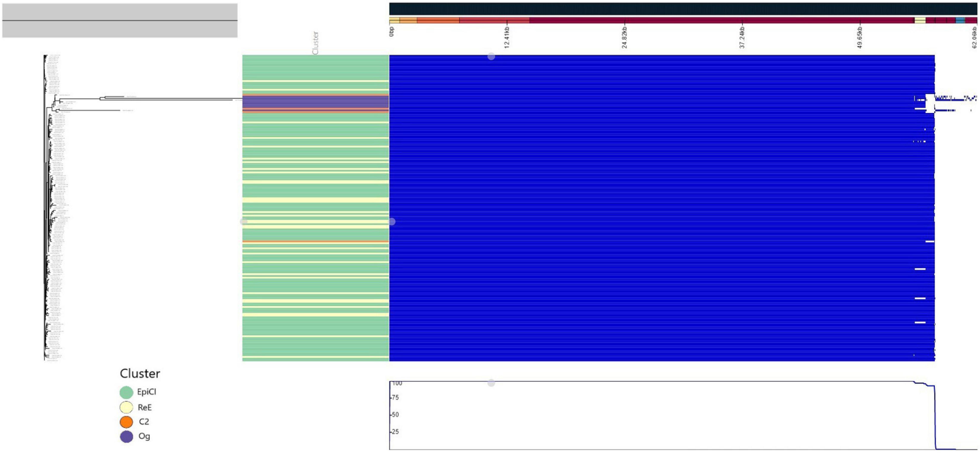
Task: Select the C2 legend label
Action: pyautogui.click(x=144, y=421)
